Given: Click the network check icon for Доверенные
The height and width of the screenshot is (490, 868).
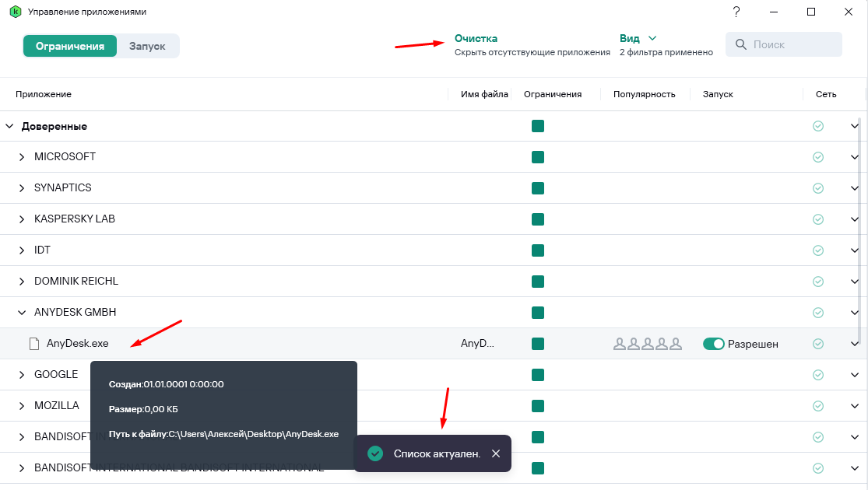Looking at the screenshot, I should [818, 126].
